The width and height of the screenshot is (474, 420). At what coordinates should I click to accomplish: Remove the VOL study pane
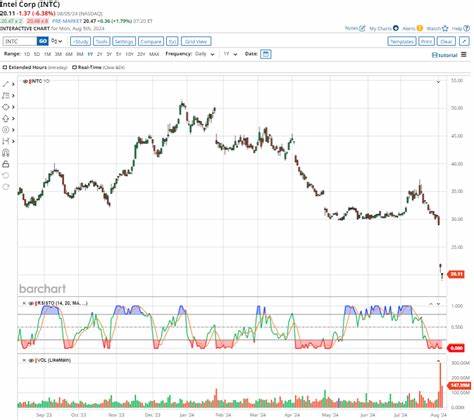pyautogui.click(x=24, y=360)
